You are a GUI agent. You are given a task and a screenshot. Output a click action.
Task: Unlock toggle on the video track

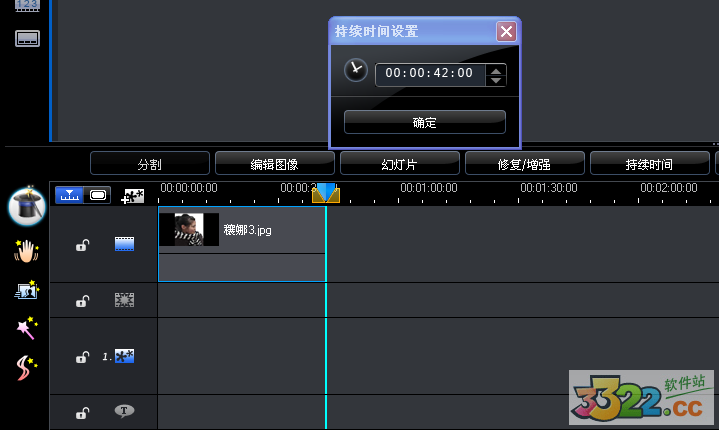point(82,245)
